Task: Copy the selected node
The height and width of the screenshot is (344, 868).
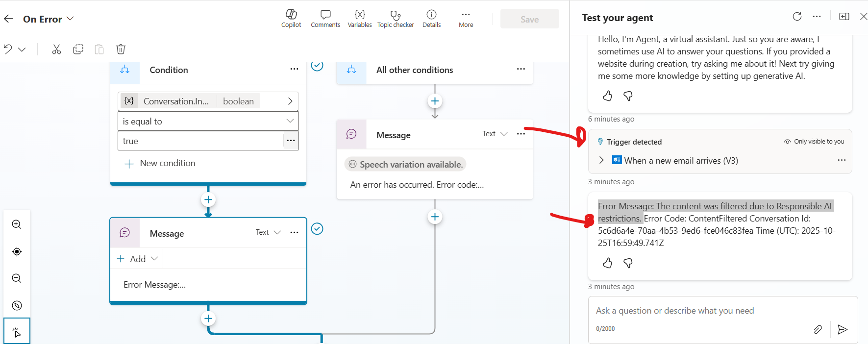Action: pyautogui.click(x=78, y=49)
